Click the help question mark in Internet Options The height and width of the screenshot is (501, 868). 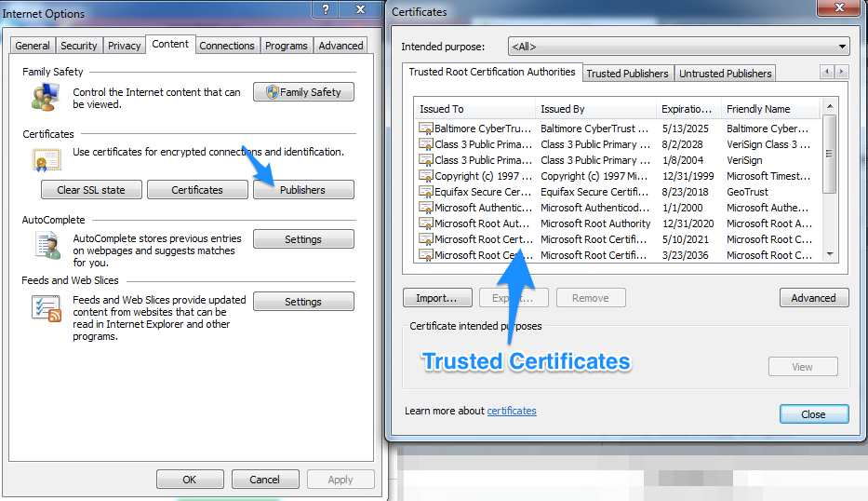coord(326,9)
